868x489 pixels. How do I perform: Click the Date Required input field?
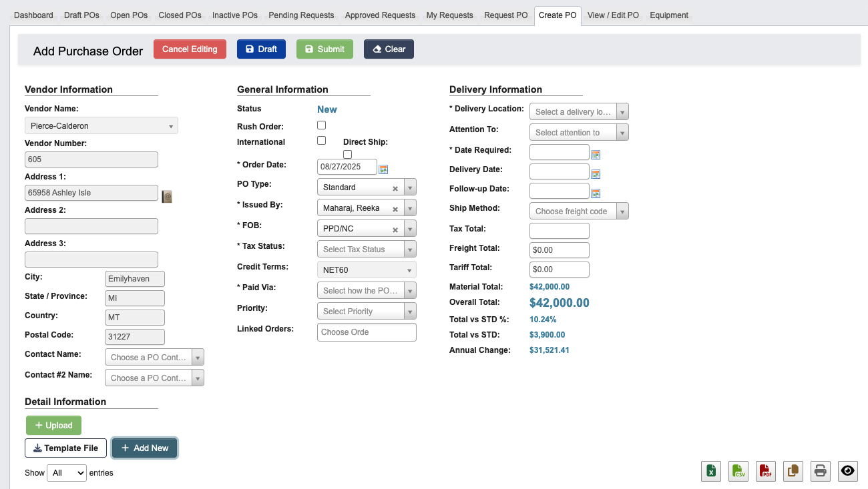pos(560,152)
